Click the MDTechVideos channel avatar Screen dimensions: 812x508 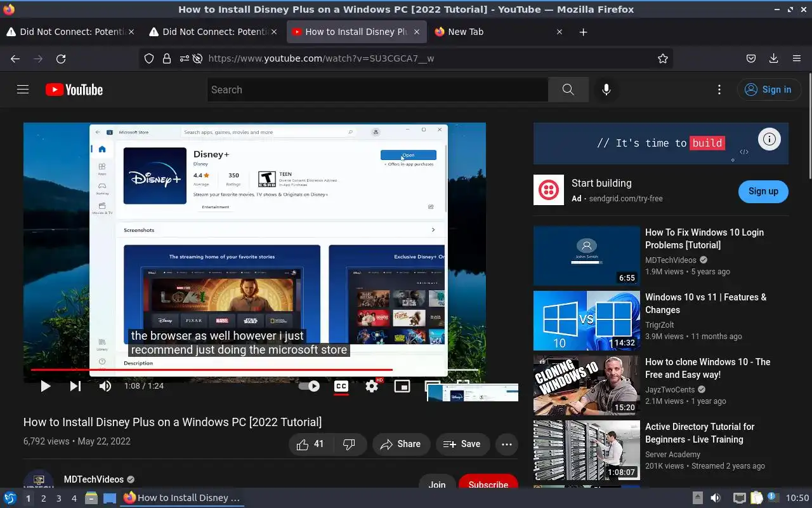point(39,479)
